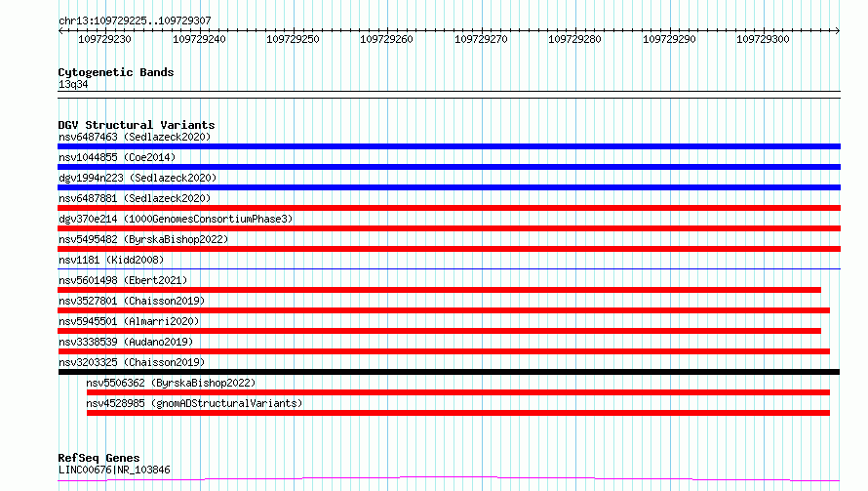Open the nsv1044855 (Coe2014) variant label

tap(117, 157)
